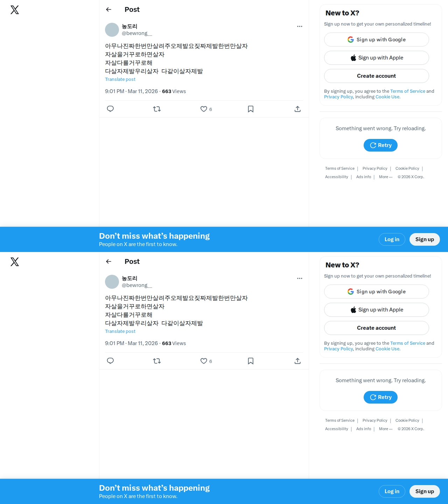Open the Privacy Policy link in the upper signup box
The width and height of the screenshot is (448, 504).
[338, 97]
